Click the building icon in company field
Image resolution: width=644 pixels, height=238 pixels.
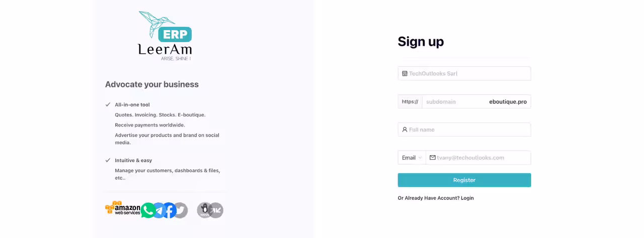[x=405, y=73]
